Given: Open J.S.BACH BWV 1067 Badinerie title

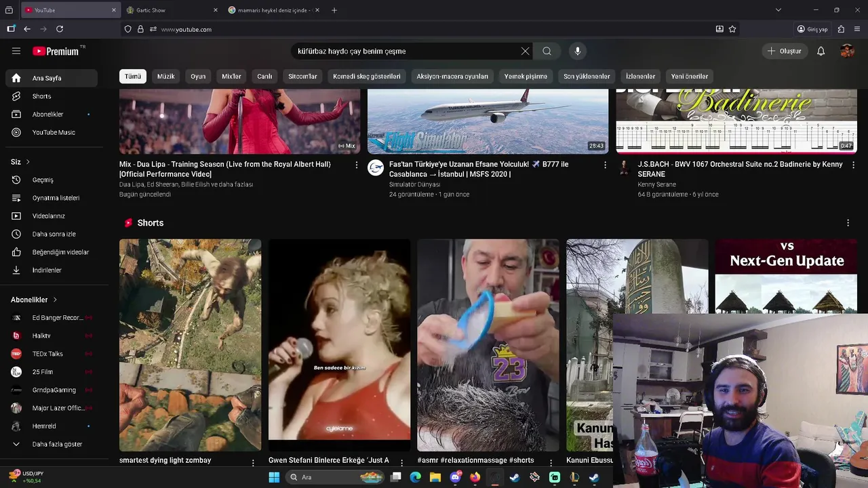Looking at the screenshot, I should coord(741,169).
